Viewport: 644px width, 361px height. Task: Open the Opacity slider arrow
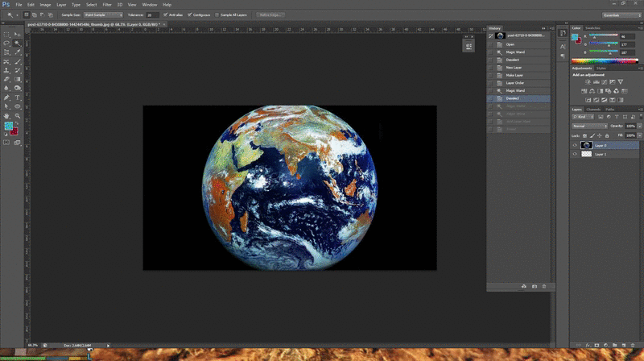(x=639, y=127)
